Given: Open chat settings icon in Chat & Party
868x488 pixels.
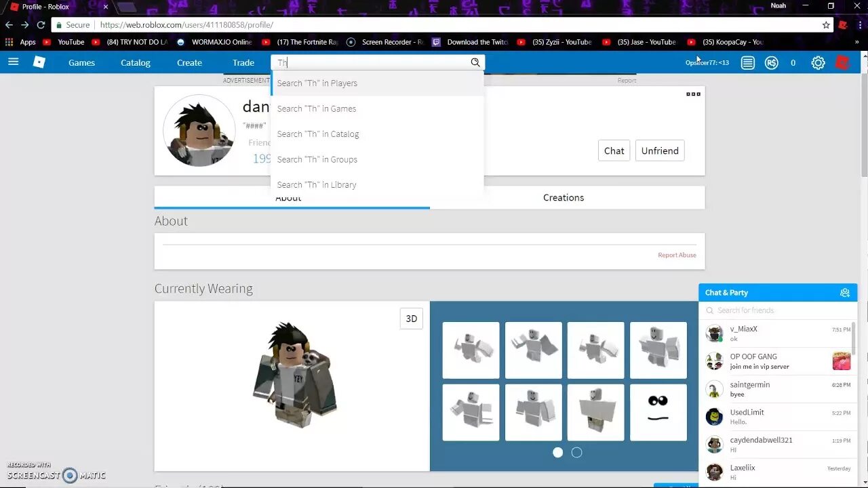Looking at the screenshot, I should click(x=845, y=293).
